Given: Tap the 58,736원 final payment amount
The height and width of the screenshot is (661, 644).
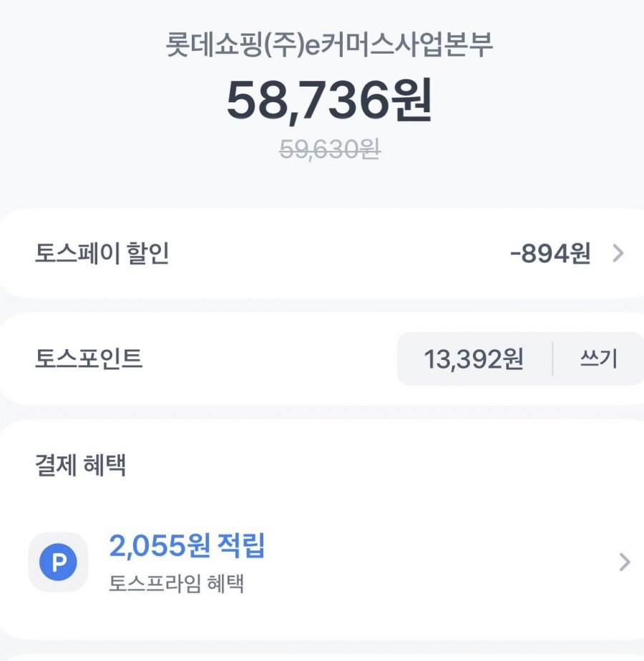Looking at the screenshot, I should tap(328, 101).
